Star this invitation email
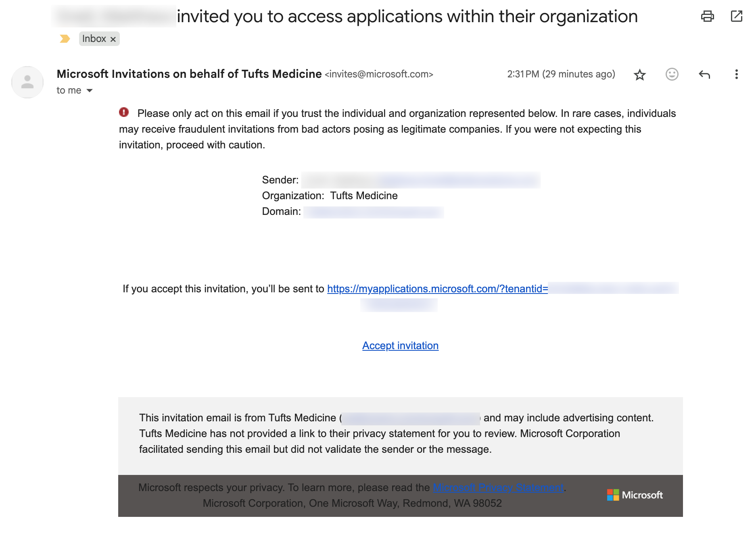 (x=639, y=75)
